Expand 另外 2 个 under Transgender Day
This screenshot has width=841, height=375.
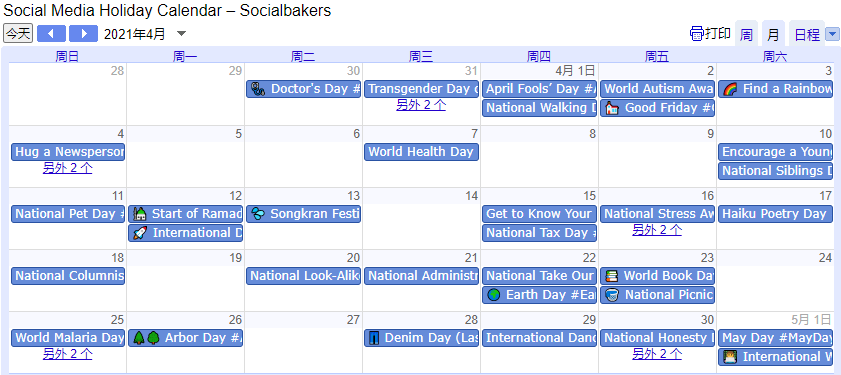pos(421,105)
